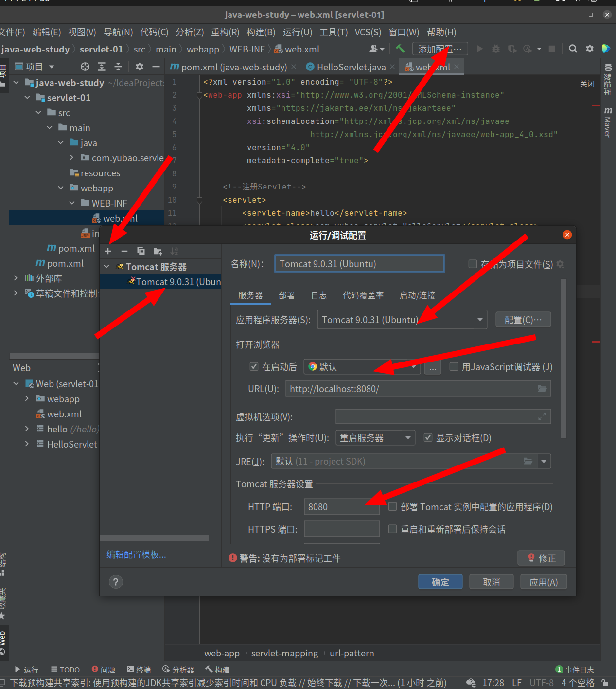Switch to the Startup/Connection tab
The image size is (616, 689).
(417, 295)
